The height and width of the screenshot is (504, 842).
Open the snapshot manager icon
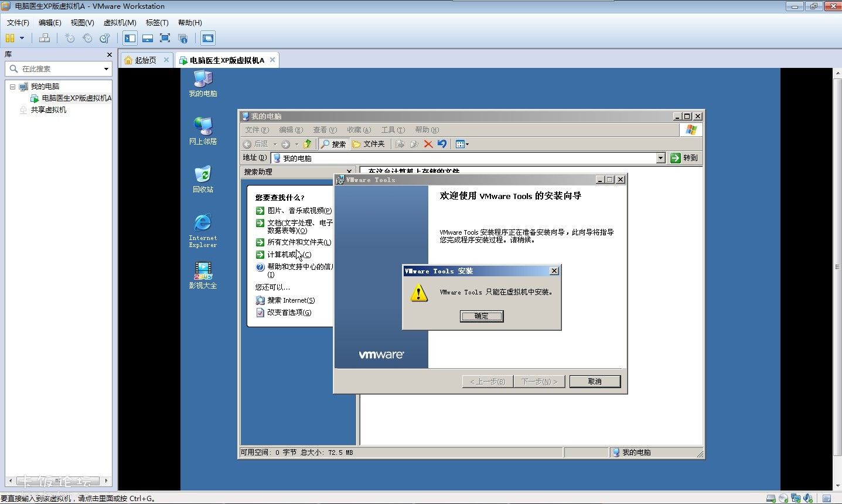coord(105,38)
